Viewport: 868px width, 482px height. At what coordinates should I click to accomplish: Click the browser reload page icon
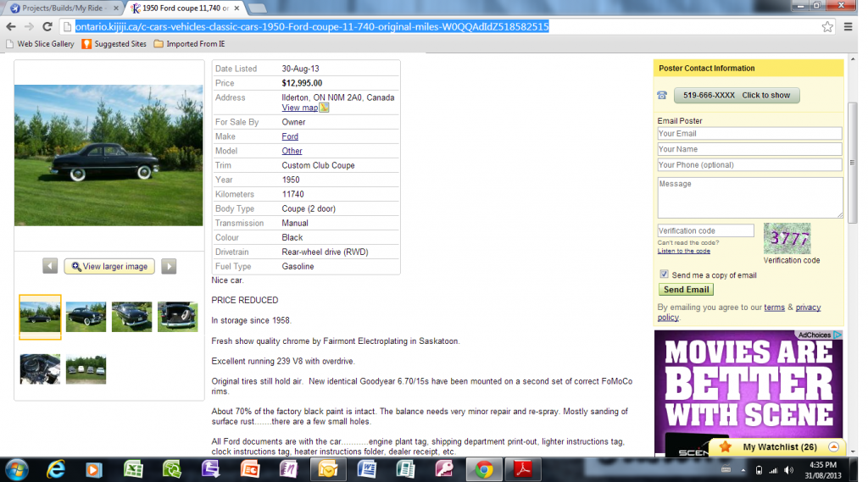[x=46, y=26]
